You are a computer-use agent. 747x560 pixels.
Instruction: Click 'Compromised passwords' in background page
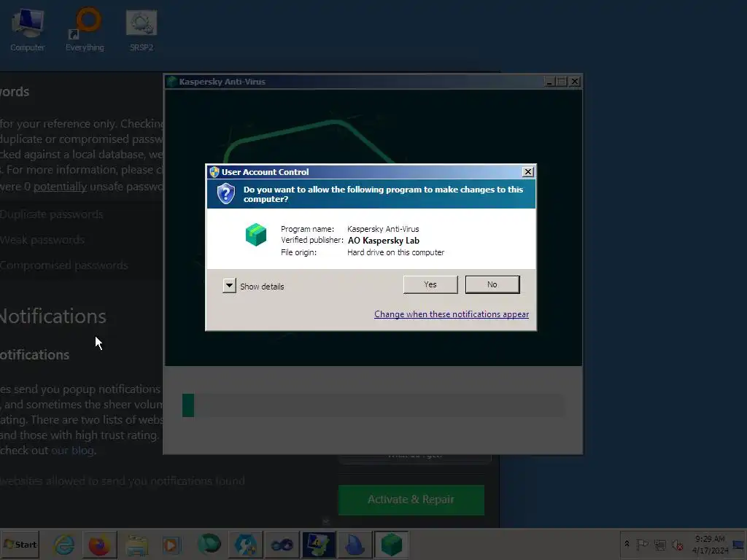(x=64, y=265)
